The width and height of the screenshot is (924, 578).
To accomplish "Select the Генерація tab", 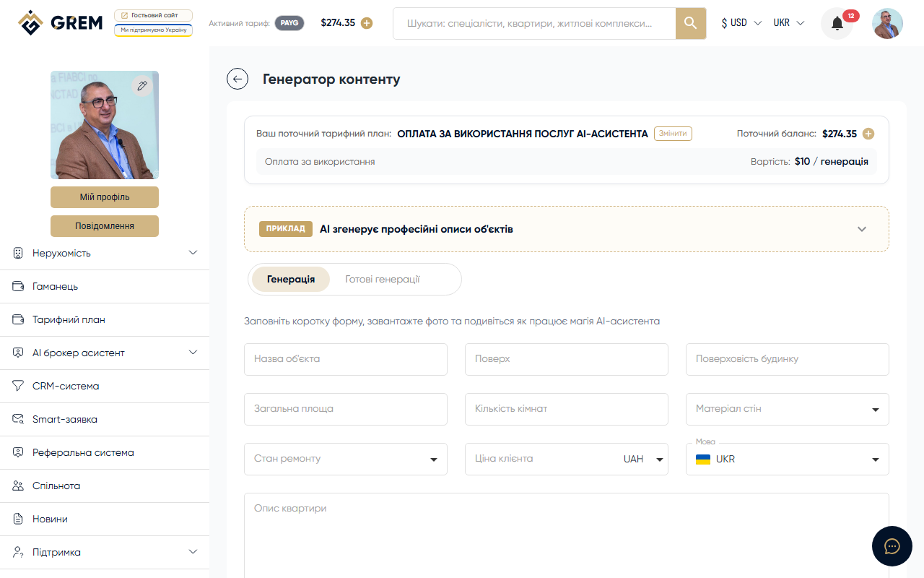I will pos(290,279).
